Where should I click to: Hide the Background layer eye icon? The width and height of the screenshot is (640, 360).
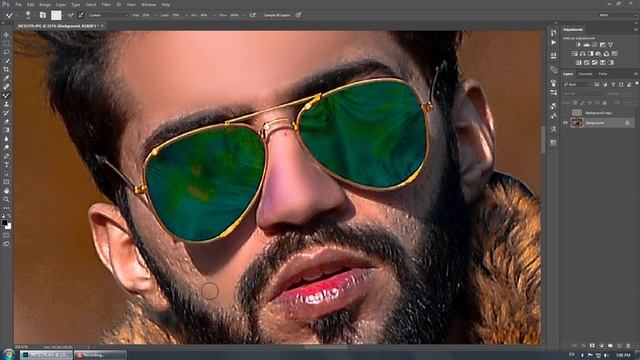[x=566, y=122]
